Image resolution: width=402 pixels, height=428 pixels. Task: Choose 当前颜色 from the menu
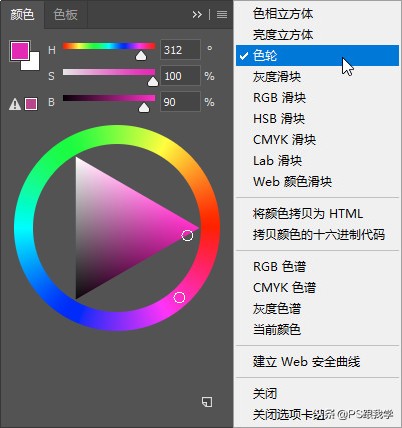(317, 330)
